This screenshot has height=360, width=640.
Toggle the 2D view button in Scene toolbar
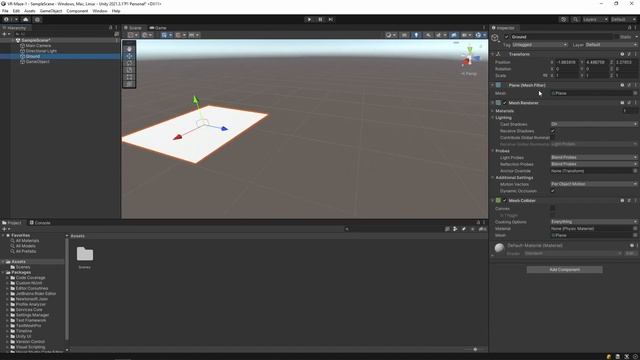404,35
